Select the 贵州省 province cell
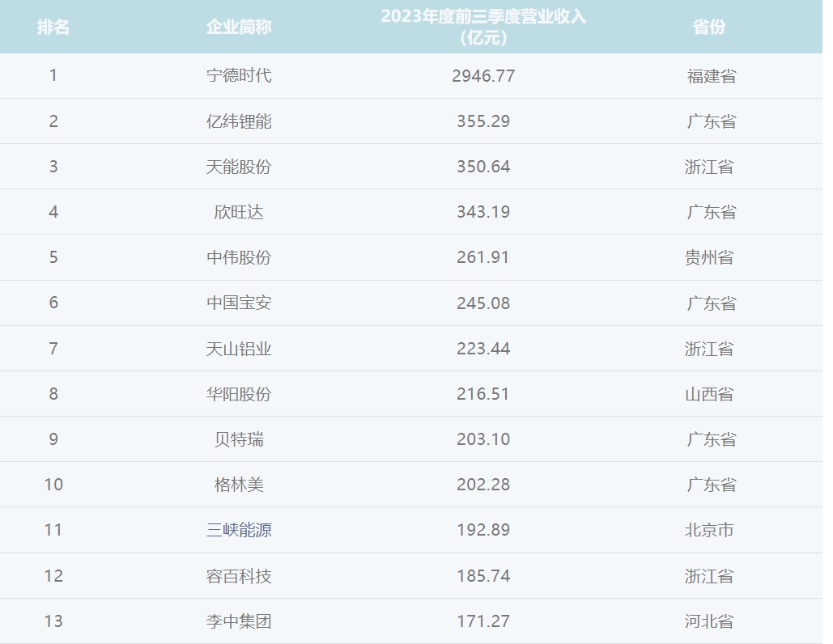Image resolution: width=833 pixels, height=644 pixels. pos(709,257)
